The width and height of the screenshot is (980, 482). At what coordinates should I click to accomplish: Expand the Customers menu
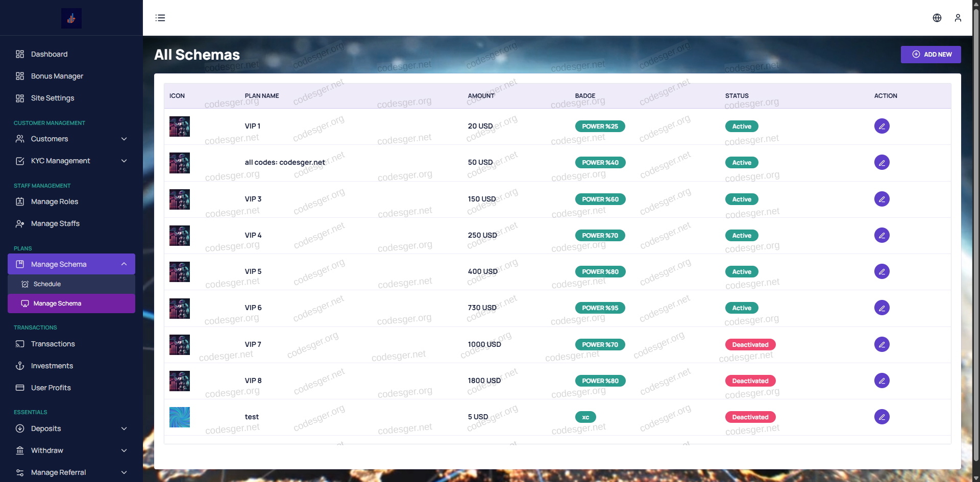pos(71,139)
